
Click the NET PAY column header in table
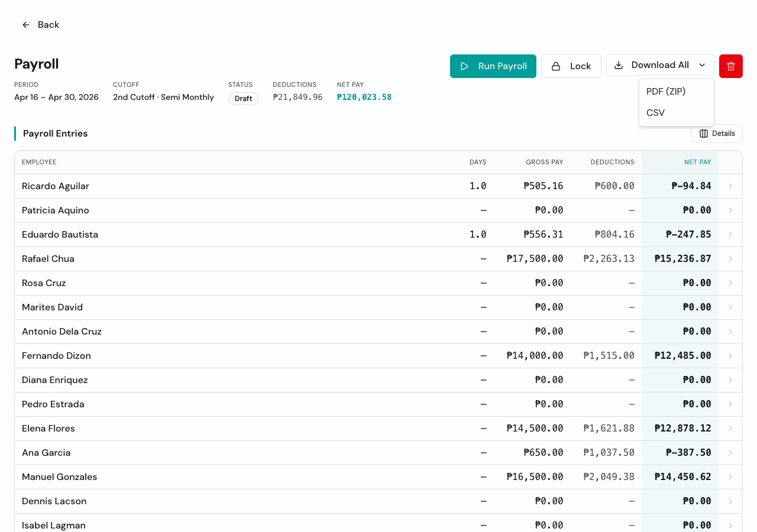[x=698, y=162]
